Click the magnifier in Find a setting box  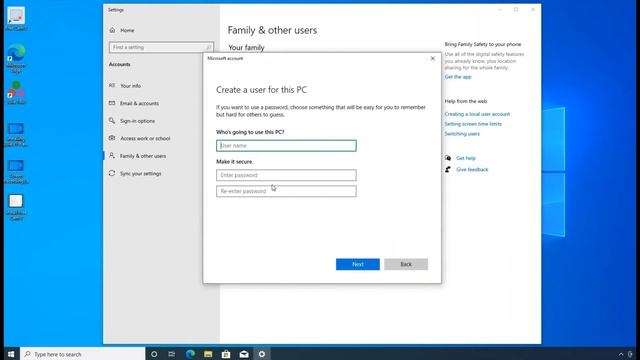pos(208,47)
